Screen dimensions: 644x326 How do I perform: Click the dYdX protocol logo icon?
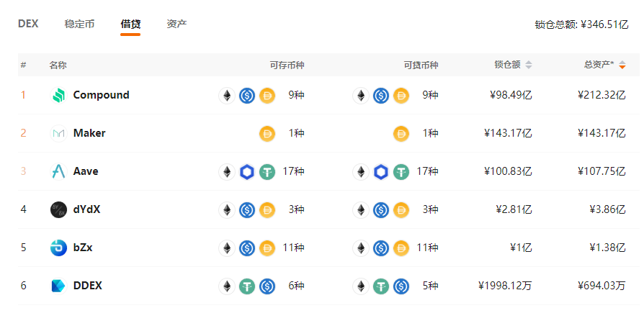[x=59, y=209]
